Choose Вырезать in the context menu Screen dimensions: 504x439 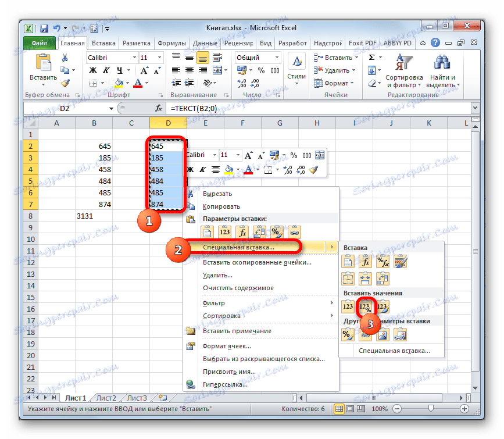point(262,194)
